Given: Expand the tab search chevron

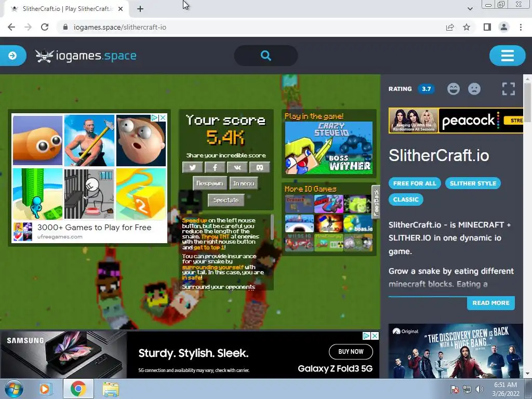Looking at the screenshot, I should pyautogui.click(x=470, y=9).
